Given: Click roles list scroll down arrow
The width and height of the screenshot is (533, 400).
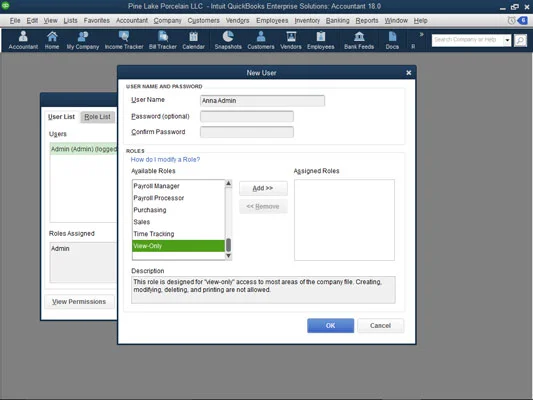Looking at the screenshot, I should 228,256.
